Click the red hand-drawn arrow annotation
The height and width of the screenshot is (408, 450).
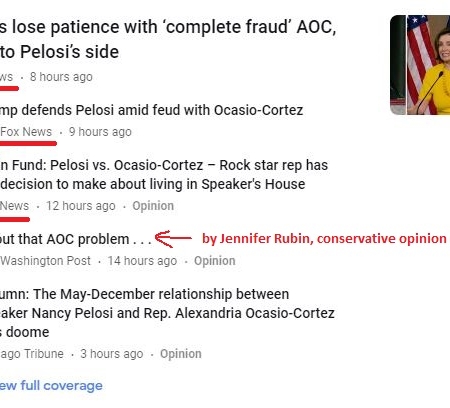pyautogui.click(x=173, y=239)
